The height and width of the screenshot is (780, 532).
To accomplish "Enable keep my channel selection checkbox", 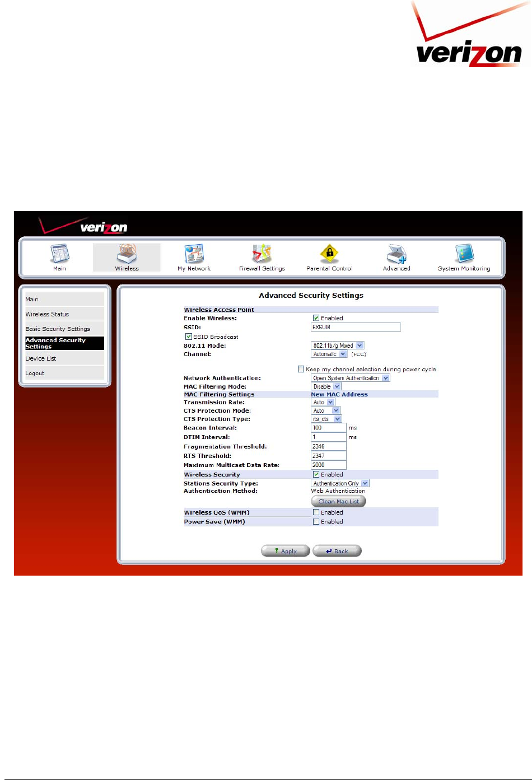I will point(301,369).
